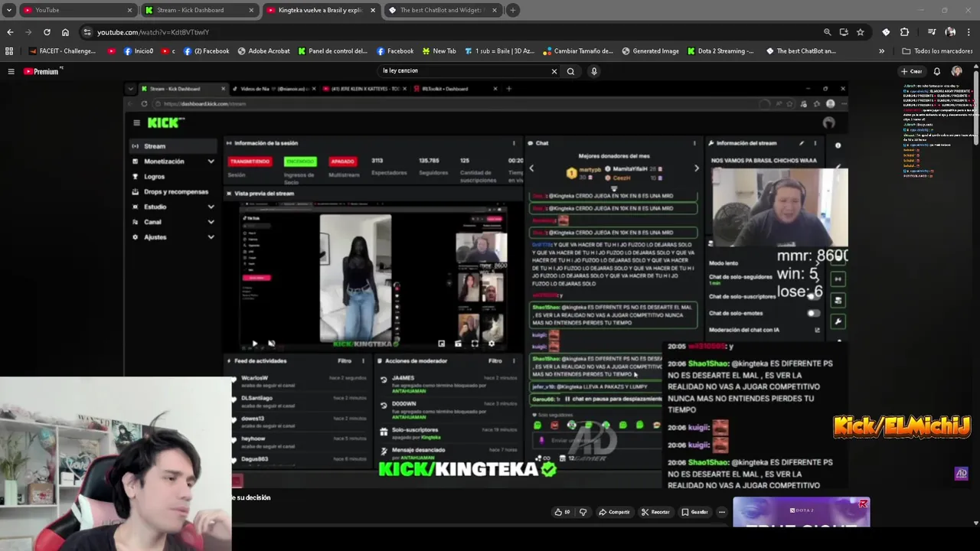The image size is (980, 551).
Task: Open the apps grid in the bookmarks bar
Action: click(9, 51)
